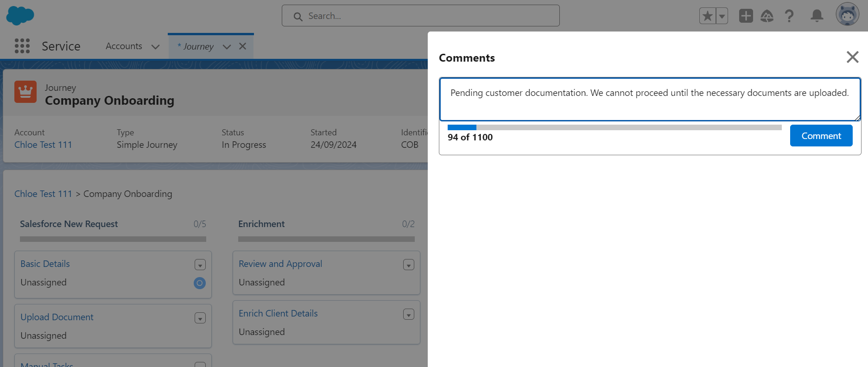Click the Journey crown icon
The image size is (868, 367).
25,92
